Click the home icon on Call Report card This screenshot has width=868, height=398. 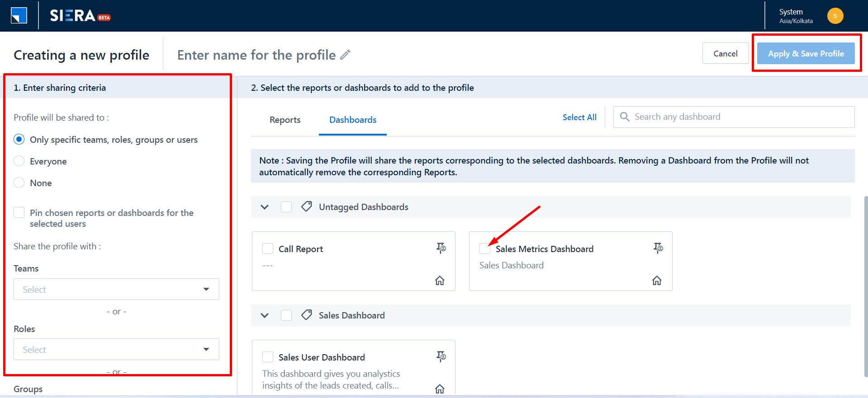click(x=440, y=281)
